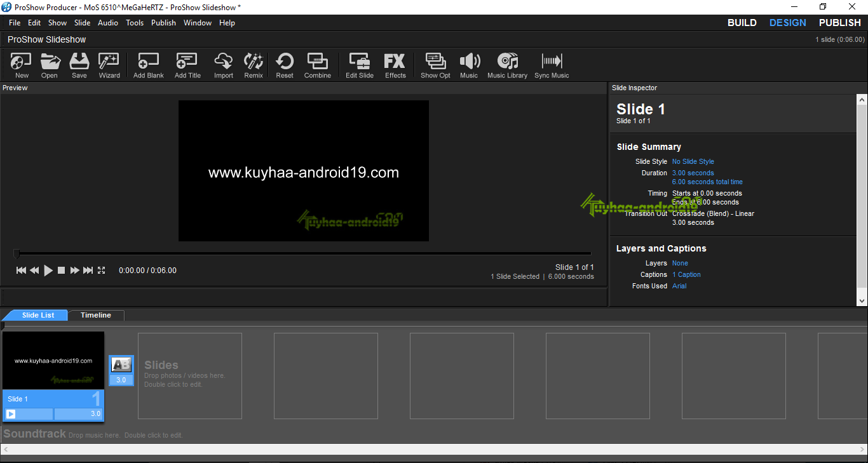Switch to the PUBLISH workspace

click(840, 23)
